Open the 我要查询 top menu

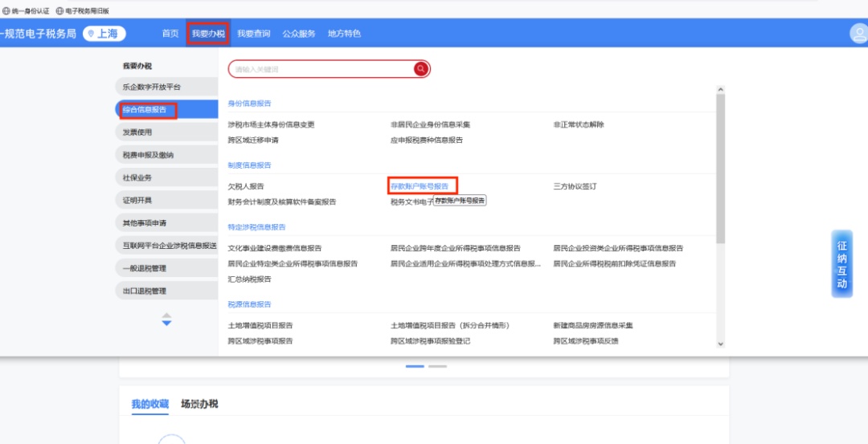point(253,34)
